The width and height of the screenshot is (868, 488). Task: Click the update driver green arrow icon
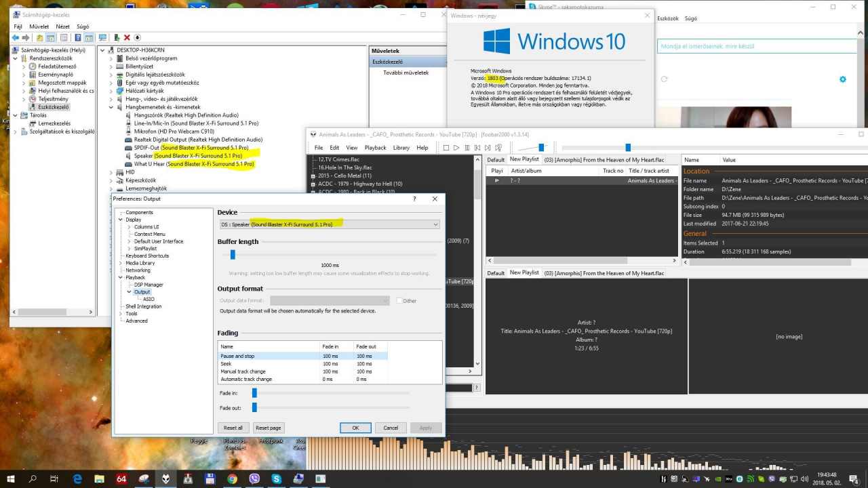[x=117, y=37]
